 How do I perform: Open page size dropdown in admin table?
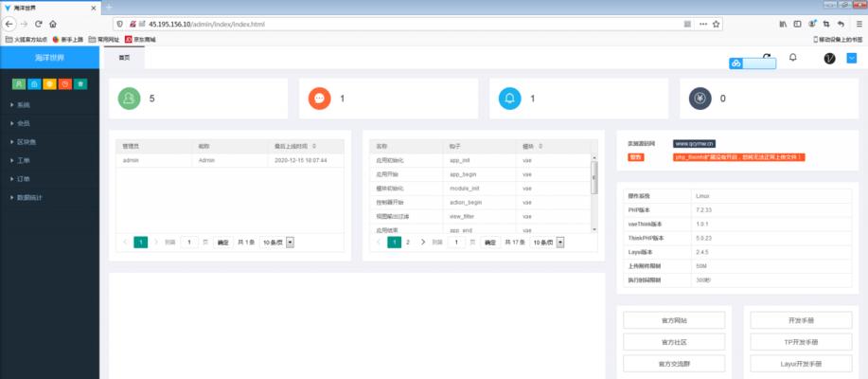pyautogui.click(x=276, y=243)
